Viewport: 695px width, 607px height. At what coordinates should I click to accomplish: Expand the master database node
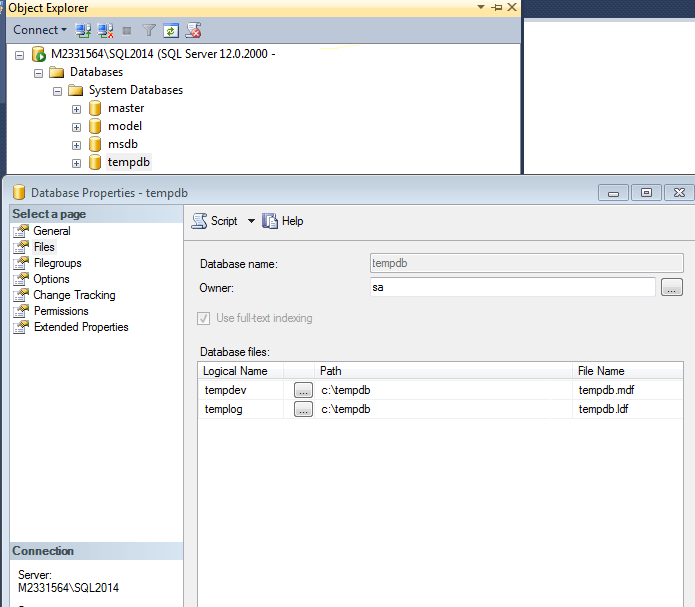(x=76, y=108)
